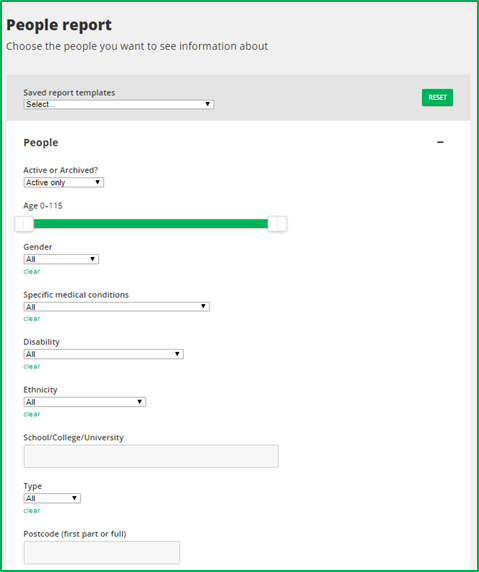The image size is (479, 572).
Task: Open the Ethnicity dropdown
Action: click(85, 402)
